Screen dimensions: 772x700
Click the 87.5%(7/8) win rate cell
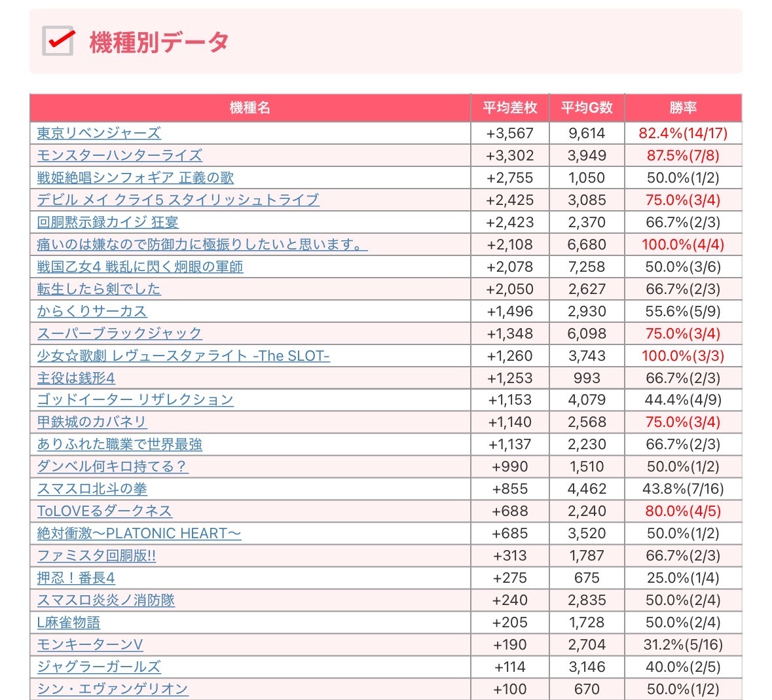(x=684, y=155)
